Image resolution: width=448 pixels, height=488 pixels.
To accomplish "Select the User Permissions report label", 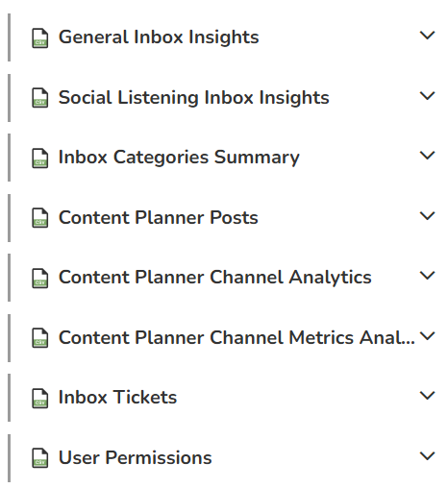I will click(x=136, y=457).
